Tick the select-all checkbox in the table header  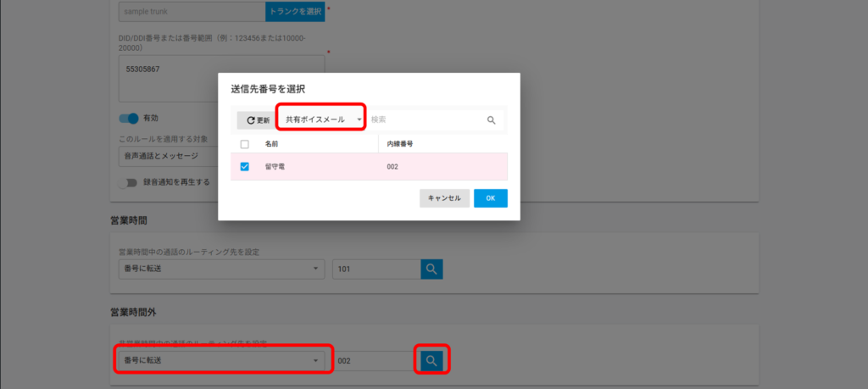[x=245, y=144]
